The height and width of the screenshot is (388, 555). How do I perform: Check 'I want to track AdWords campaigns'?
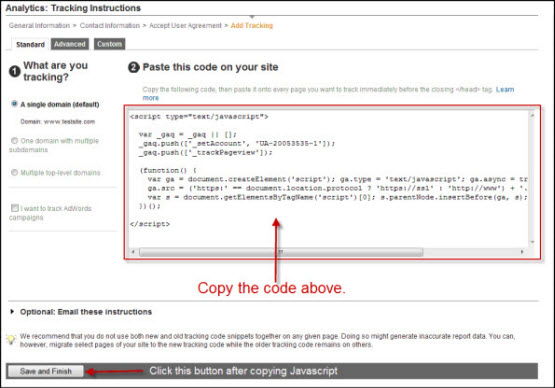(15, 208)
